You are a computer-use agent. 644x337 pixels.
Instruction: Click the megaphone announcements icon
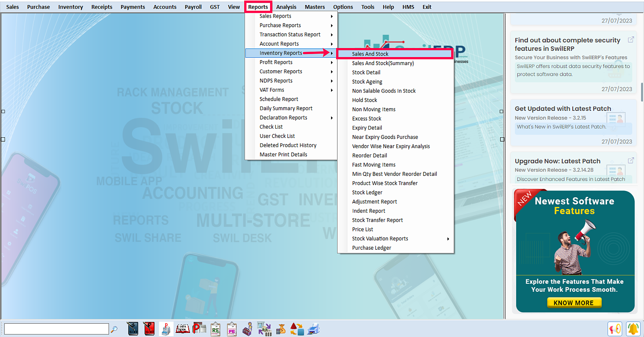pos(615,329)
